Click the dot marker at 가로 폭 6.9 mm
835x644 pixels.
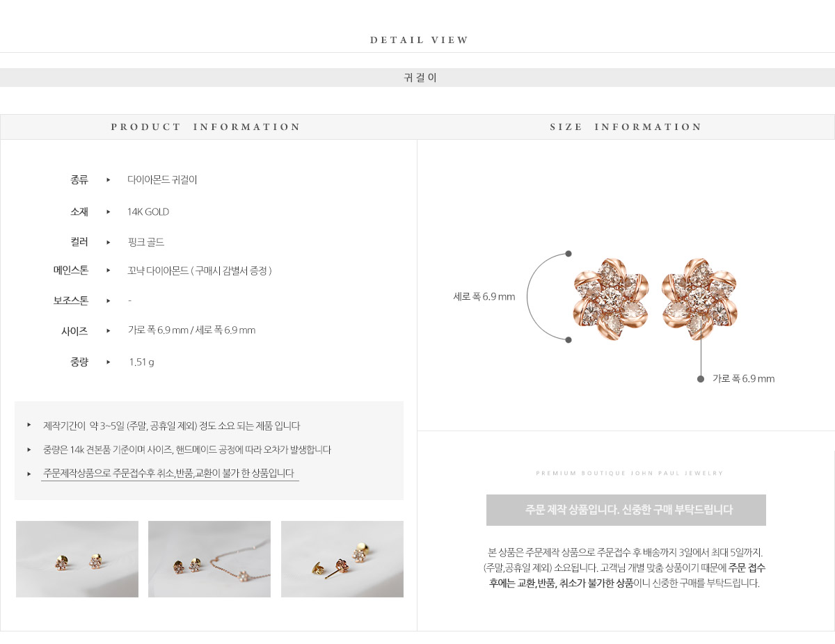coord(701,379)
